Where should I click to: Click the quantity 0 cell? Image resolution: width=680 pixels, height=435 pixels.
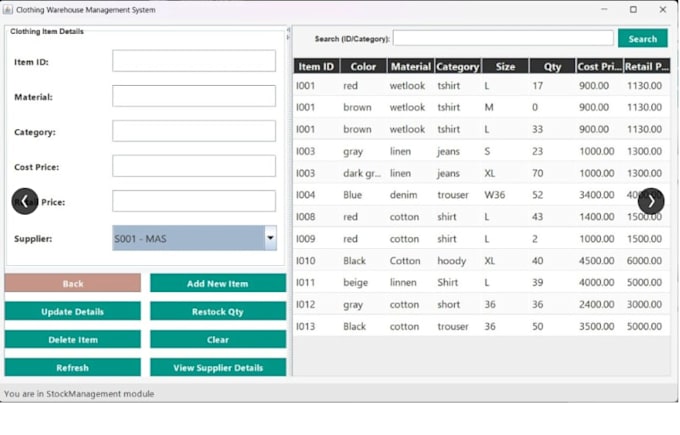(552, 107)
